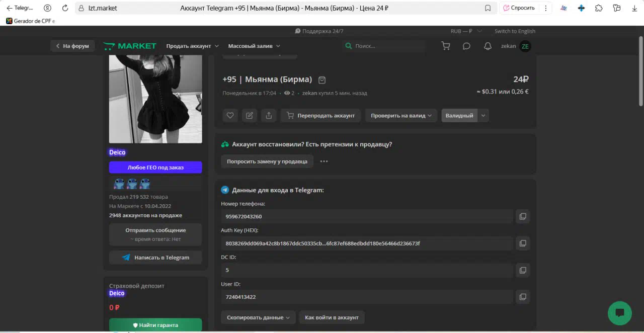644x333 pixels.
Task: Click the ZE profile avatar
Action: point(525,46)
